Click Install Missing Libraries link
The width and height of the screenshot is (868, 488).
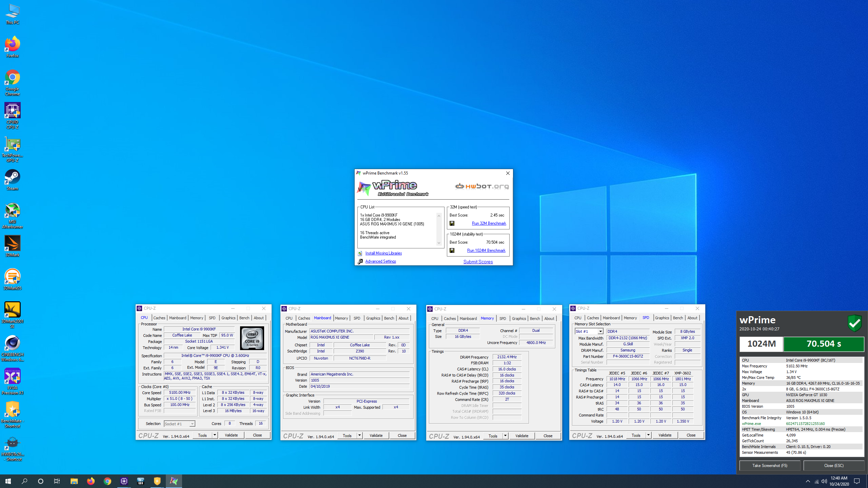(x=383, y=253)
